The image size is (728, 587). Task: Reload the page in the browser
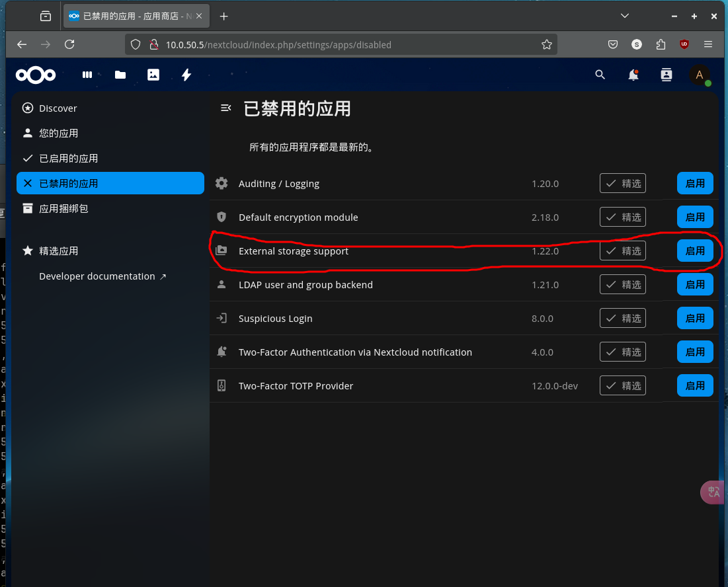click(69, 44)
